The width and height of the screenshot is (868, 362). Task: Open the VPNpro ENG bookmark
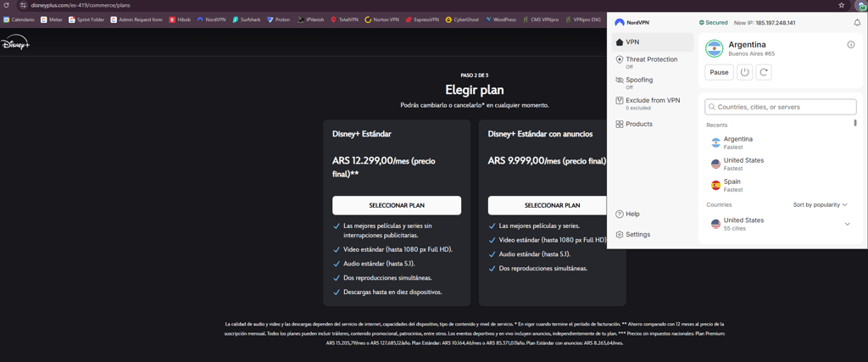pyautogui.click(x=584, y=19)
